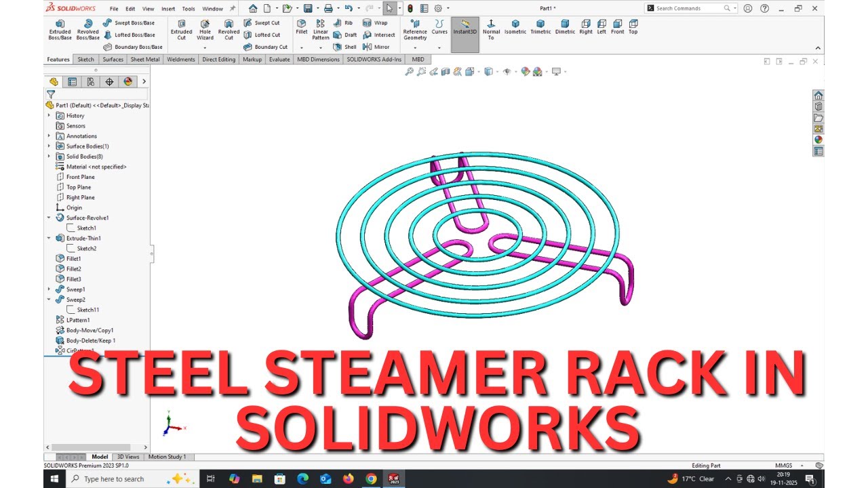Expand the Sweep1 feature node
868x488 pixels.
click(x=49, y=289)
